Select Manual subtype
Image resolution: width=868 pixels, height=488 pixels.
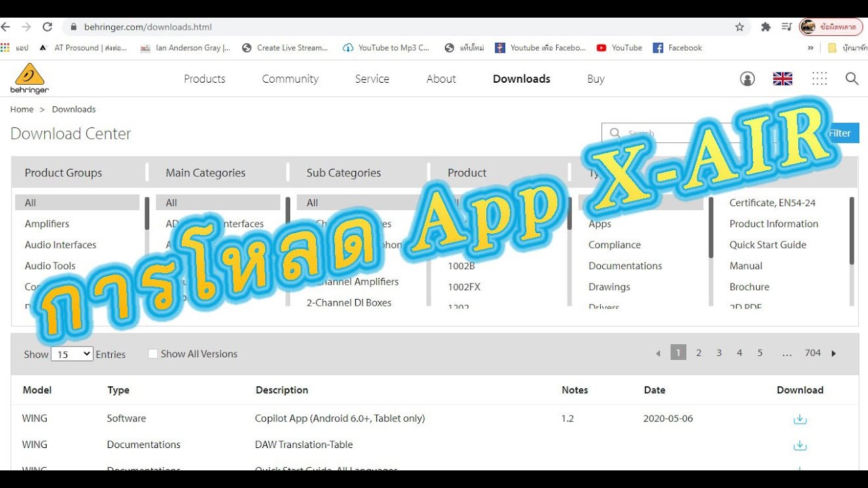(x=746, y=266)
